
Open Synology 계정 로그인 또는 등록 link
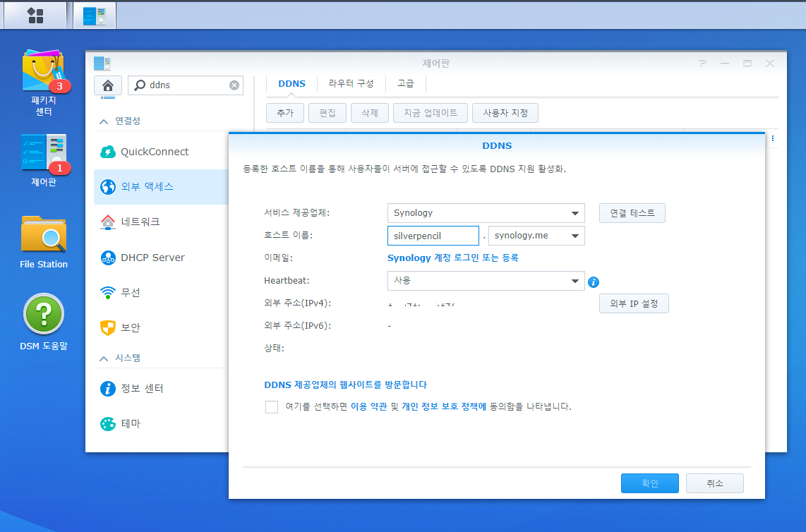453,258
